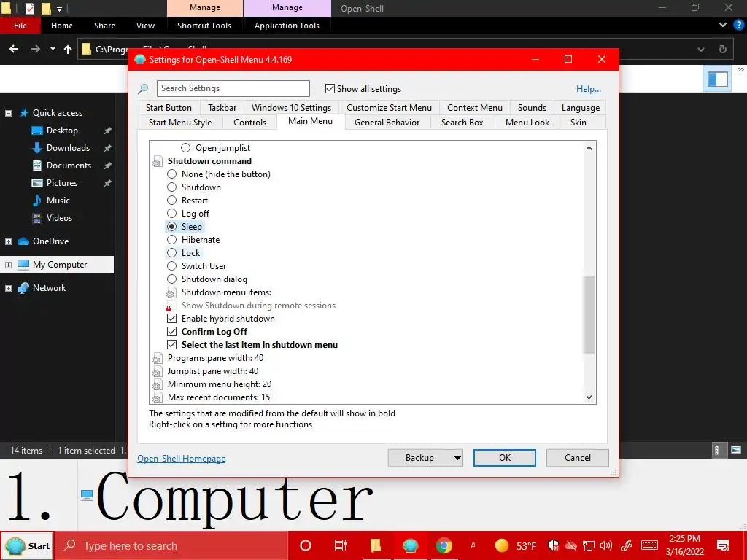This screenshot has height=560, width=747.
Task: Click the weather sun icon in the taskbar
Action: tap(502, 545)
